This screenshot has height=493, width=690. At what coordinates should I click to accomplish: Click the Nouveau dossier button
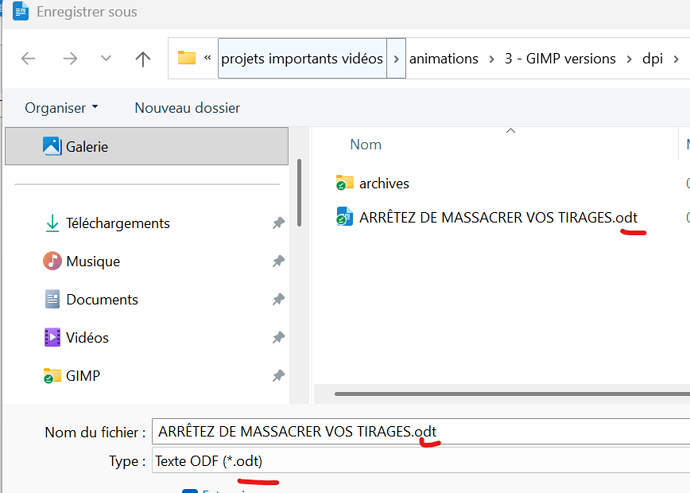[187, 107]
